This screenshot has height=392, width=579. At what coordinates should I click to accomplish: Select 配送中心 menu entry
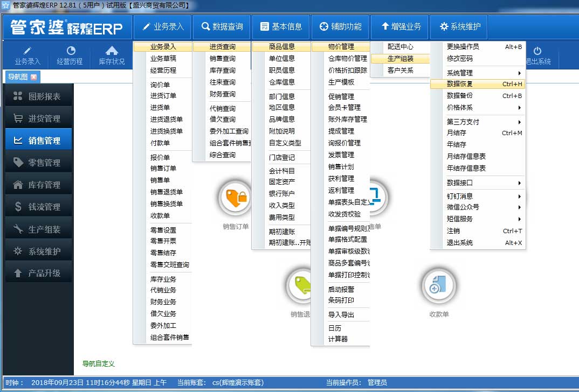coord(400,46)
